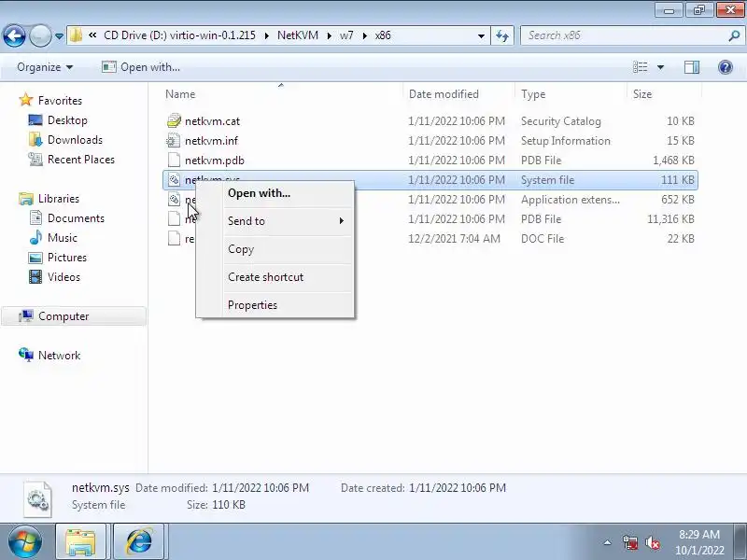Select Network in navigation pane

click(x=59, y=356)
